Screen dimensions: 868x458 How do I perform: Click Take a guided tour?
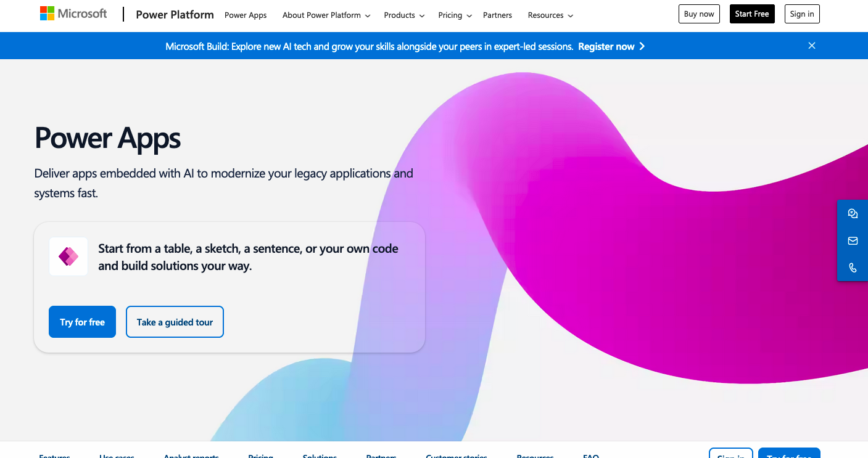175,322
